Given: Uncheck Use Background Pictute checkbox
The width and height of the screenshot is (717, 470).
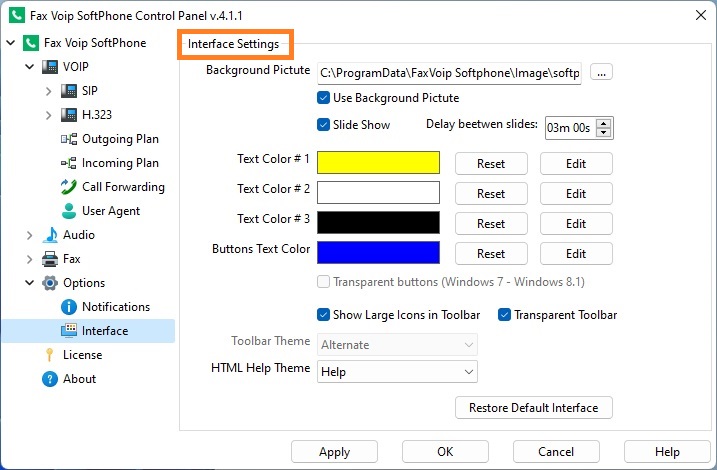Looking at the screenshot, I should (323, 98).
